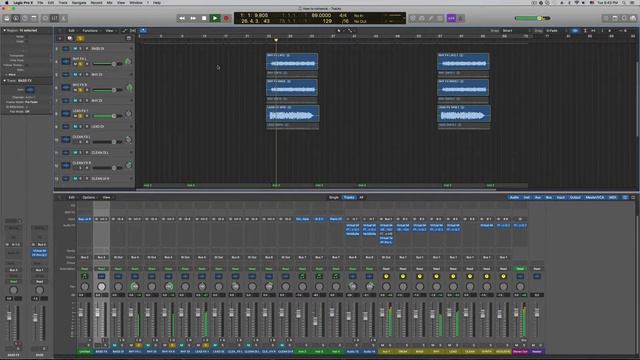Viewport: 640px width, 360px height.
Task: Click the red Record button
Action: [226, 18]
